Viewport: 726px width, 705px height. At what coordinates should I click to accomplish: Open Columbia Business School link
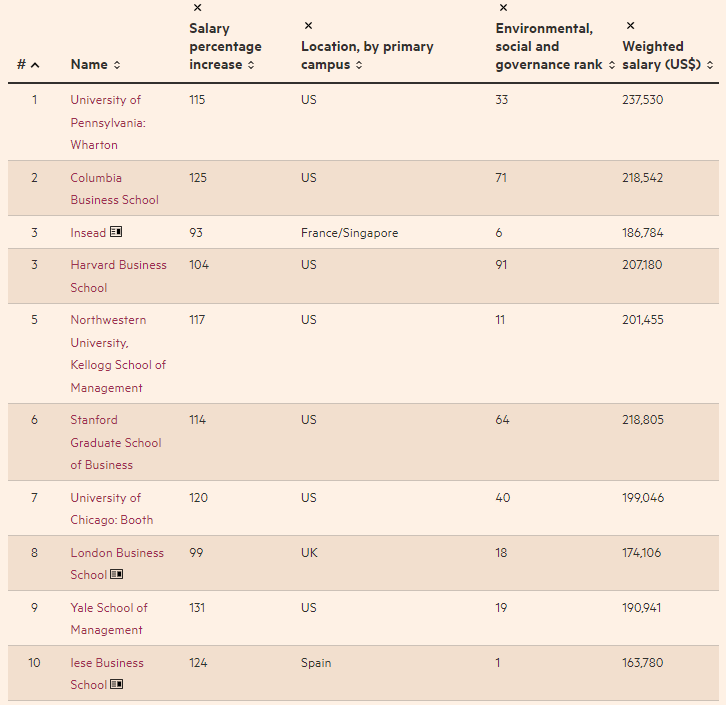click(x=113, y=189)
